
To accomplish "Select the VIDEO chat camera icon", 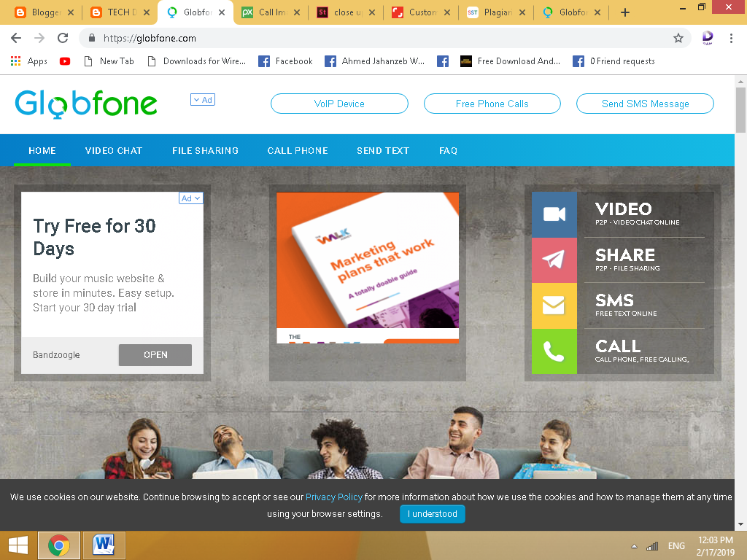I will click(554, 214).
